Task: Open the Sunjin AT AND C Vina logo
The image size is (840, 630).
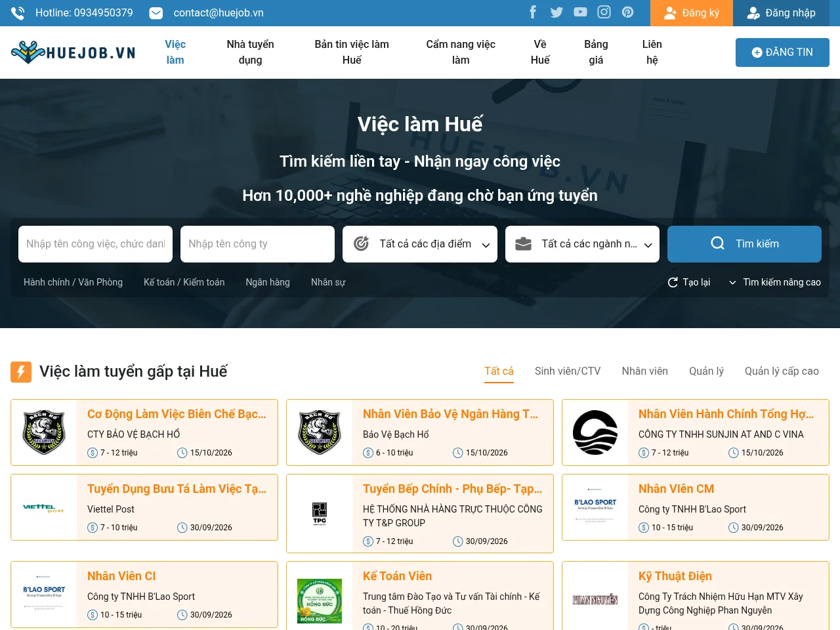Action: [595, 432]
